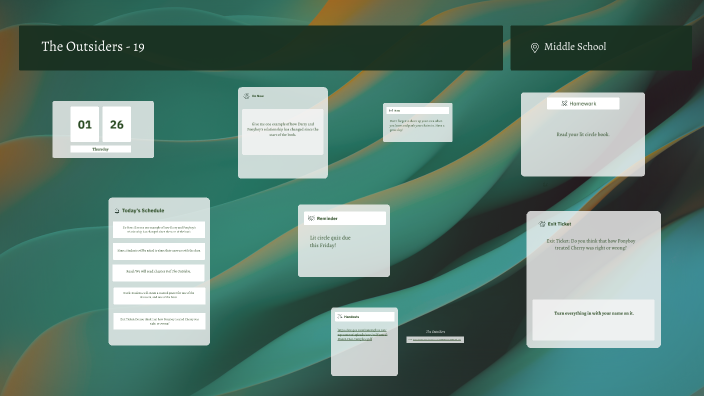Screen dimensions: 704x396
Task: Click the Today's Schedule heading
Action: (x=143, y=211)
